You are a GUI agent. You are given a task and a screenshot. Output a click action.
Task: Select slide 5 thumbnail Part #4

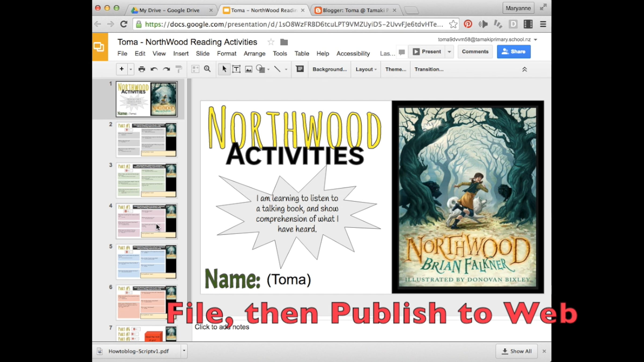(x=147, y=262)
